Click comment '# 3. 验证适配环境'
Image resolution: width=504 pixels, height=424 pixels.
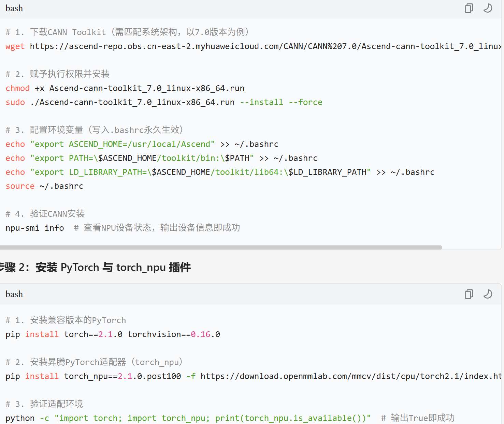(44, 404)
